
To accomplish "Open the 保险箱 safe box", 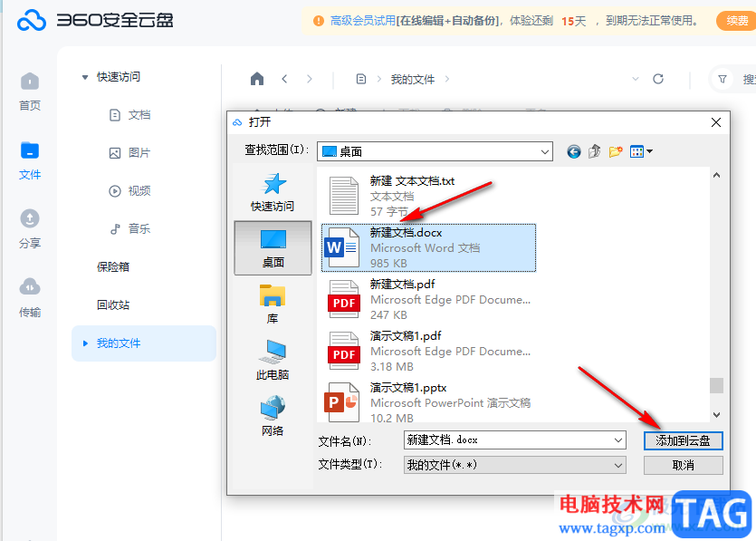I will pyautogui.click(x=113, y=267).
